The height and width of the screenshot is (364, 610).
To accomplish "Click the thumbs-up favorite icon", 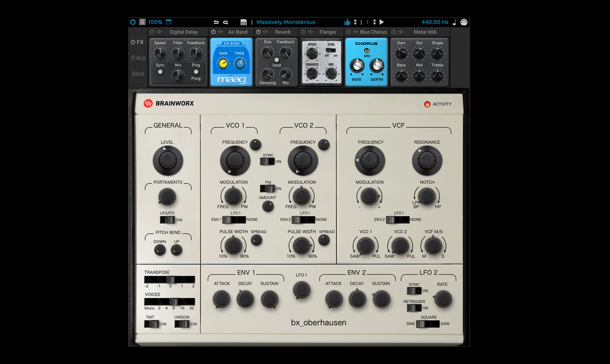I will coord(348,22).
